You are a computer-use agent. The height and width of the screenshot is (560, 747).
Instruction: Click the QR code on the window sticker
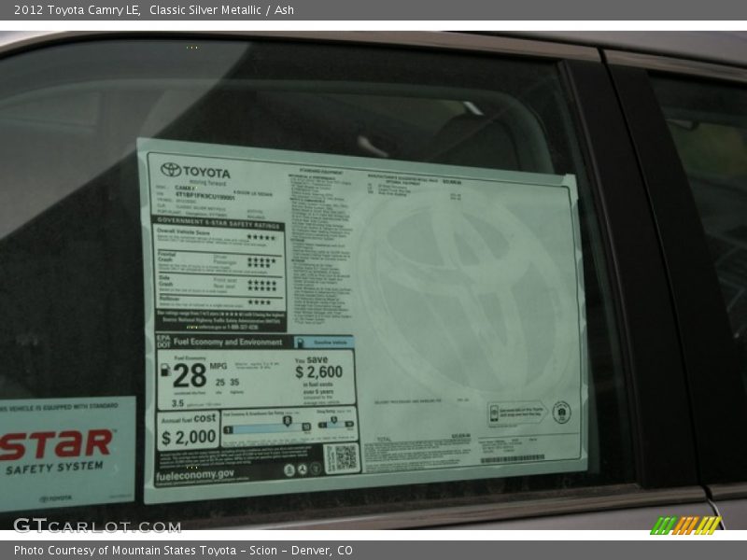pos(341,458)
